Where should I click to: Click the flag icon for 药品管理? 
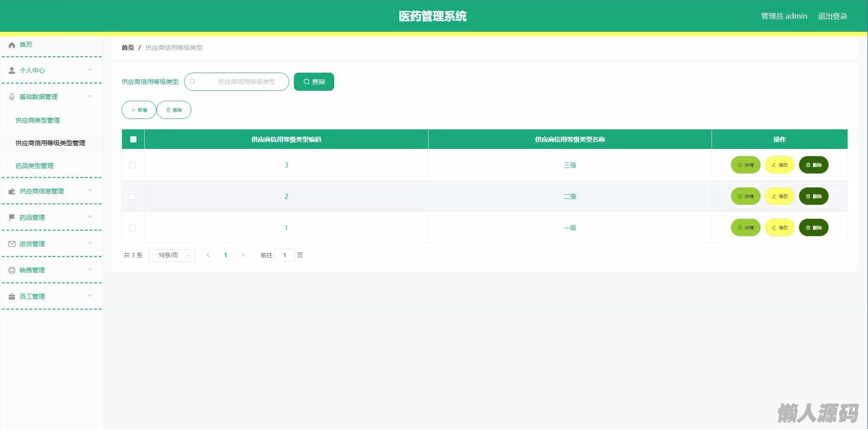12,217
